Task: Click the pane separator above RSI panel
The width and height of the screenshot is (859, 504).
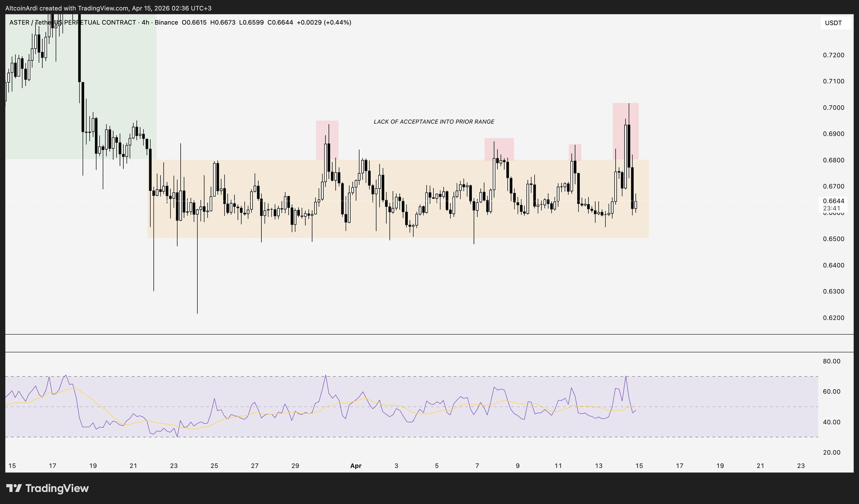Action: [419, 352]
